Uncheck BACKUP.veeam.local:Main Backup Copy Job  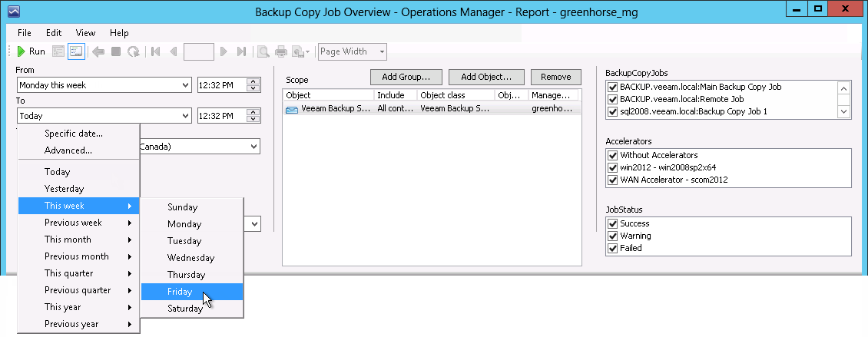pos(612,87)
